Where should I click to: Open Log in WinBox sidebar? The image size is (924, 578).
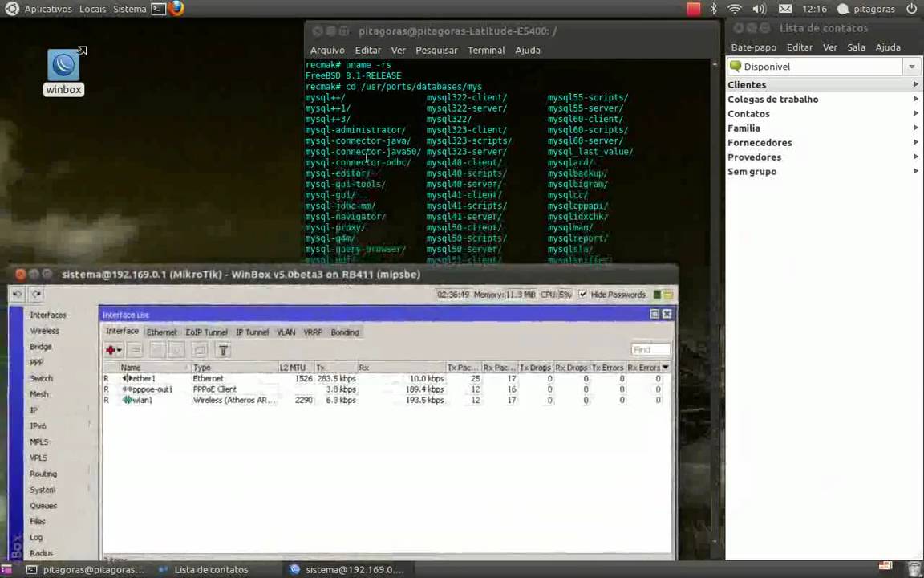click(x=36, y=537)
